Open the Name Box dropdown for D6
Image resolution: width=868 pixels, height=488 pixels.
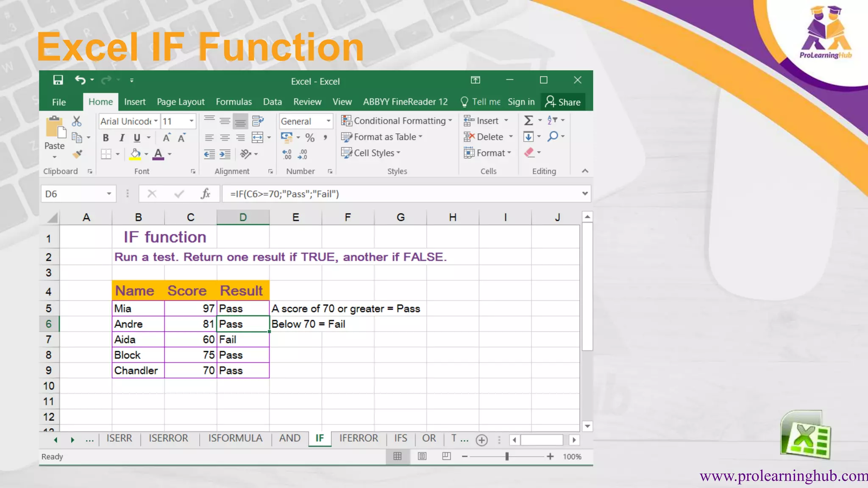[x=109, y=194]
